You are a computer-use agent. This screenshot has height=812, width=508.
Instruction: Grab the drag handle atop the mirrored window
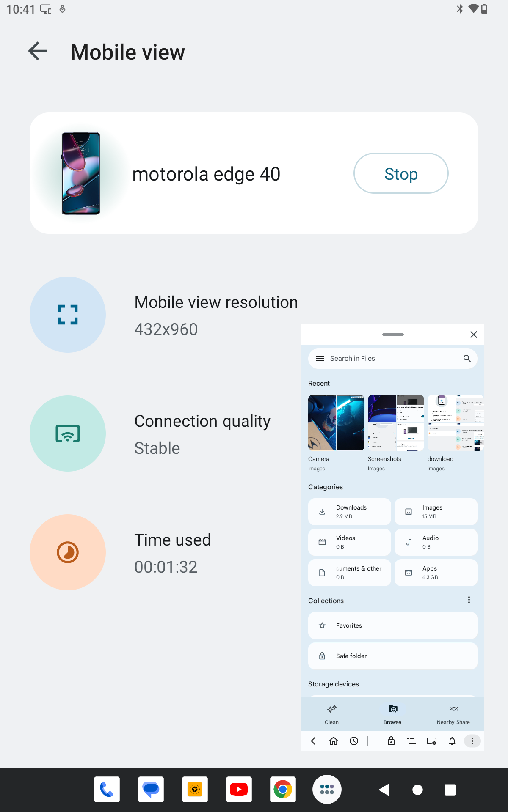coord(393,335)
